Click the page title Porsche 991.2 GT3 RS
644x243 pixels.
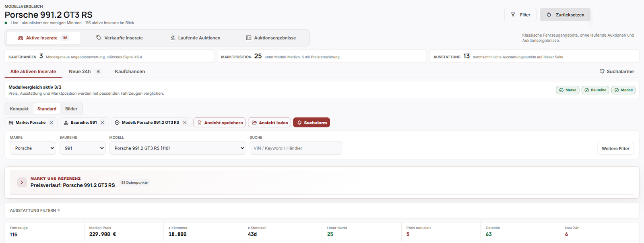tap(49, 15)
